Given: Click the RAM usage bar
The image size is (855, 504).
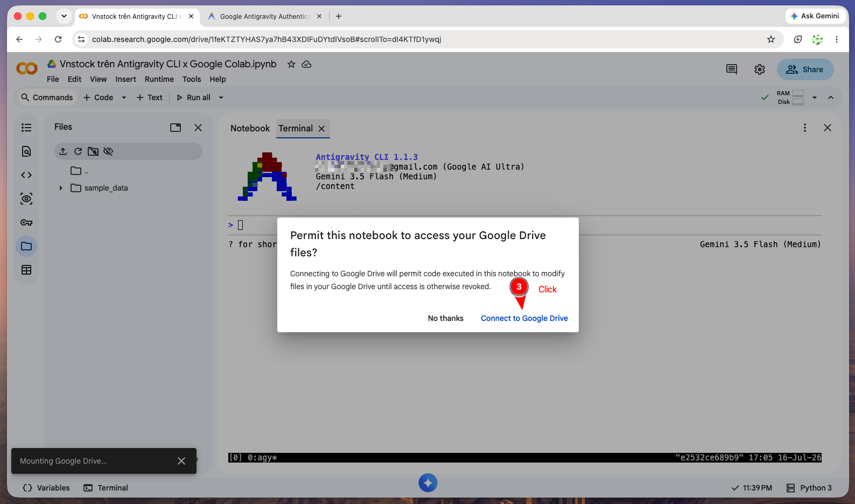Looking at the screenshot, I should click(798, 93).
